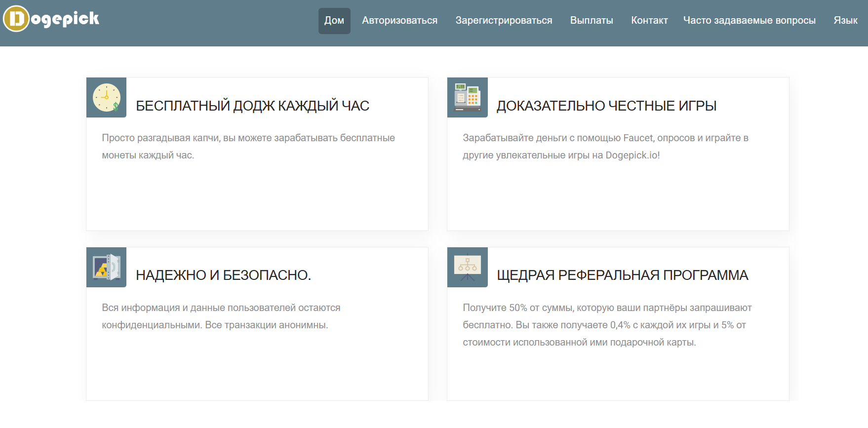Image resolution: width=868 pixels, height=428 pixels.
Task: Click heading НАДЕЖНО И БЕЗОПАСНО
Action: pos(223,275)
